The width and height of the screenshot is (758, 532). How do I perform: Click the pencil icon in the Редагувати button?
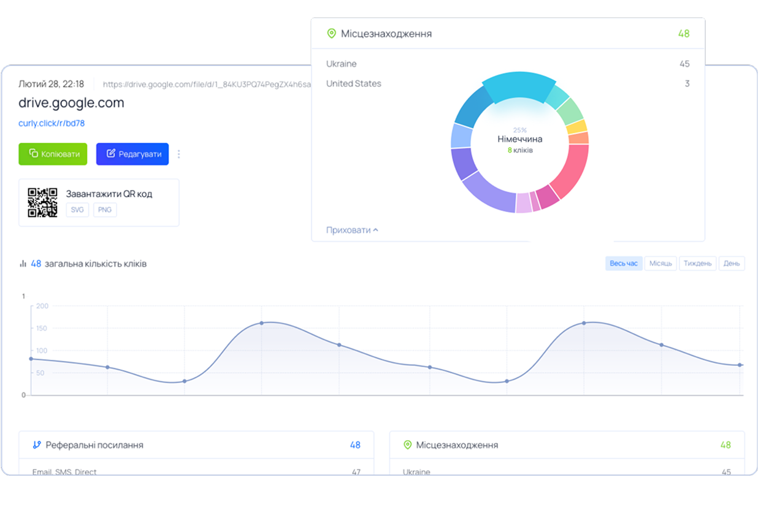(x=111, y=154)
